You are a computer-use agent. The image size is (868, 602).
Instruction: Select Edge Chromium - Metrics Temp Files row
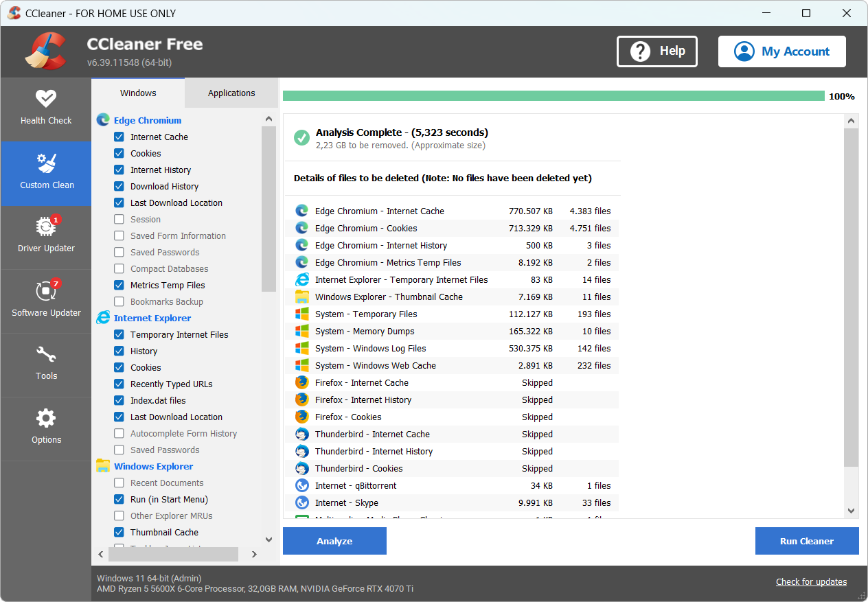coord(452,262)
